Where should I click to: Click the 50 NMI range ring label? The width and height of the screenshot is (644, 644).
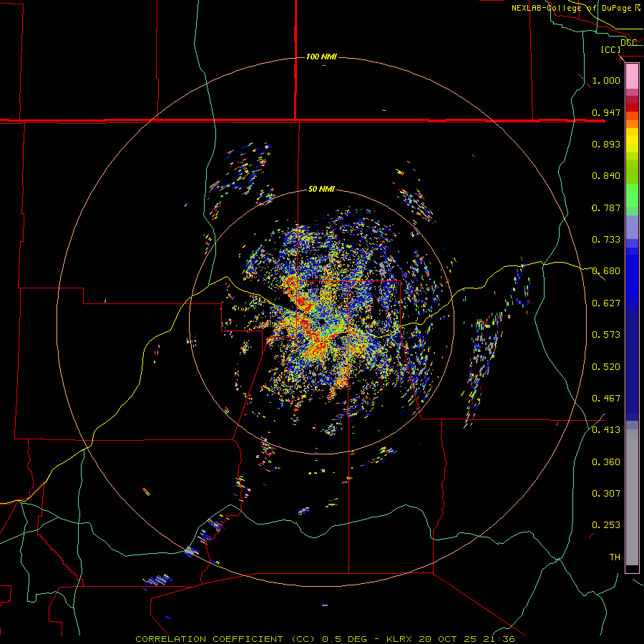321,189
